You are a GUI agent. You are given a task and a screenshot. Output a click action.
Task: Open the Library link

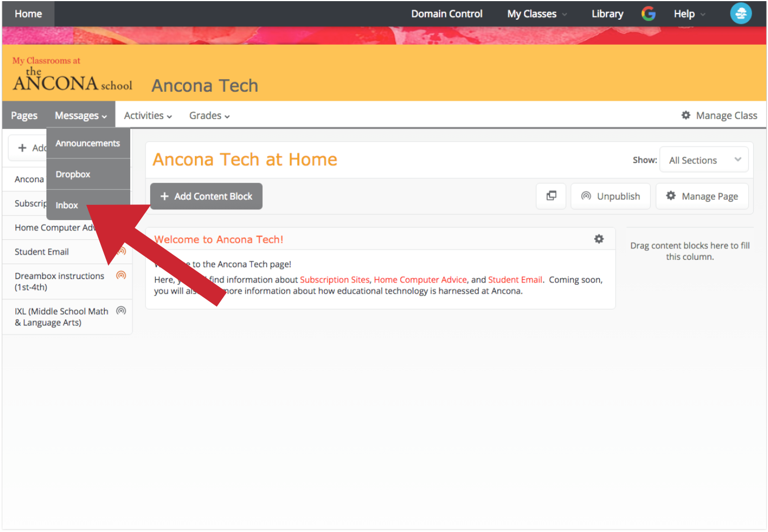pyautogui.click(x=607, y=14)
